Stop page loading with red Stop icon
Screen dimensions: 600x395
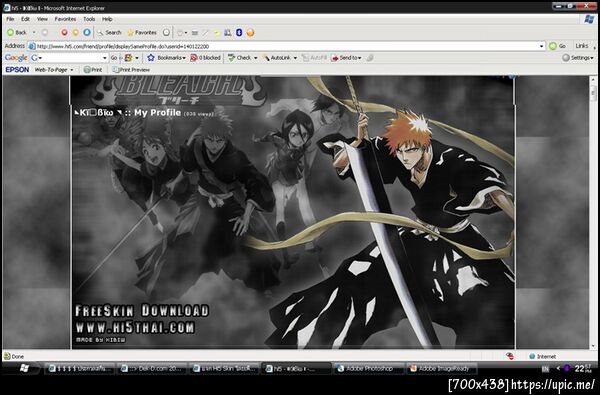pos(64,33)
